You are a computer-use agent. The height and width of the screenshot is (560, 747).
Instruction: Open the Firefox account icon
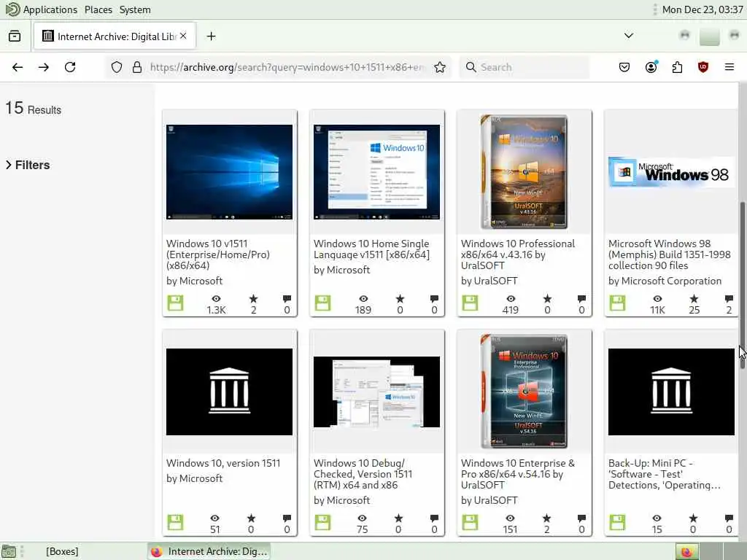pos(651,67)
